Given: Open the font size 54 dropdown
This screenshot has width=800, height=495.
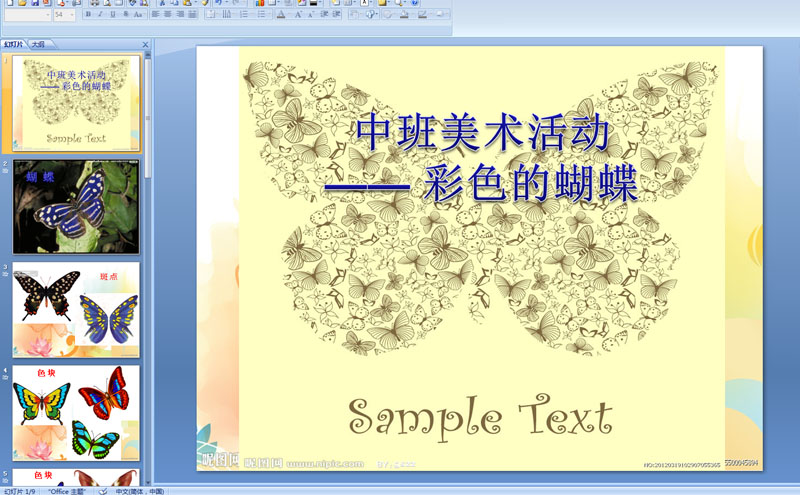Looking at the screenshot, I should tap(72, 15).
